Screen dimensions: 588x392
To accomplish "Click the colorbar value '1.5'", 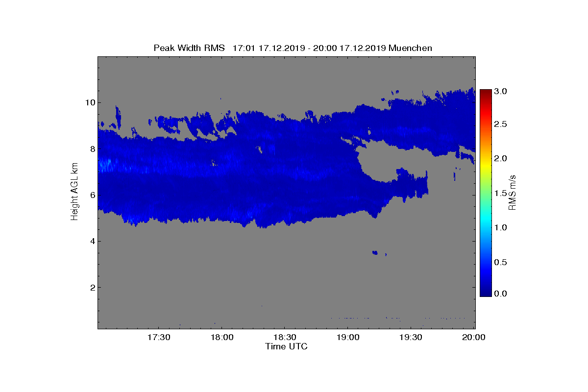I will [x=501, y=194].
